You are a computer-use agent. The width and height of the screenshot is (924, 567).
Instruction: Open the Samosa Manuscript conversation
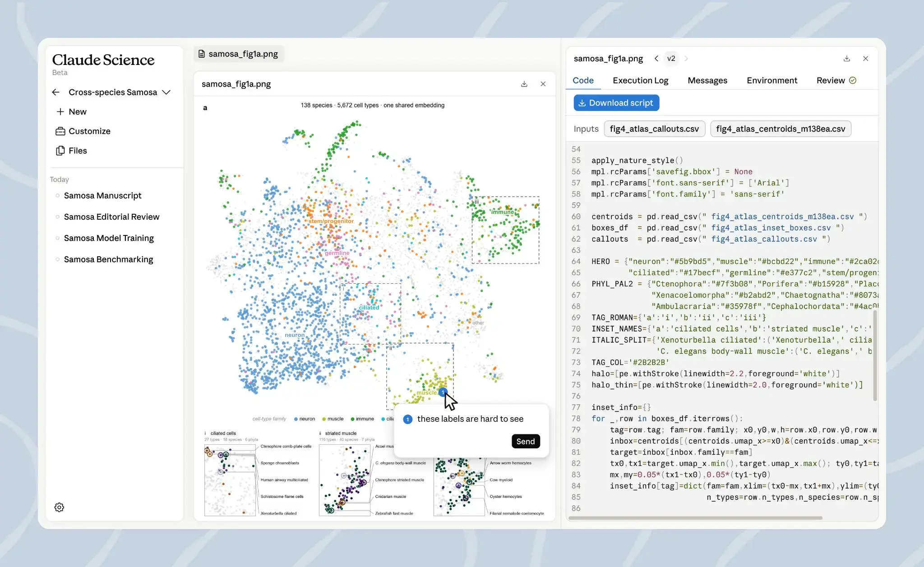(x=102, y=195)
